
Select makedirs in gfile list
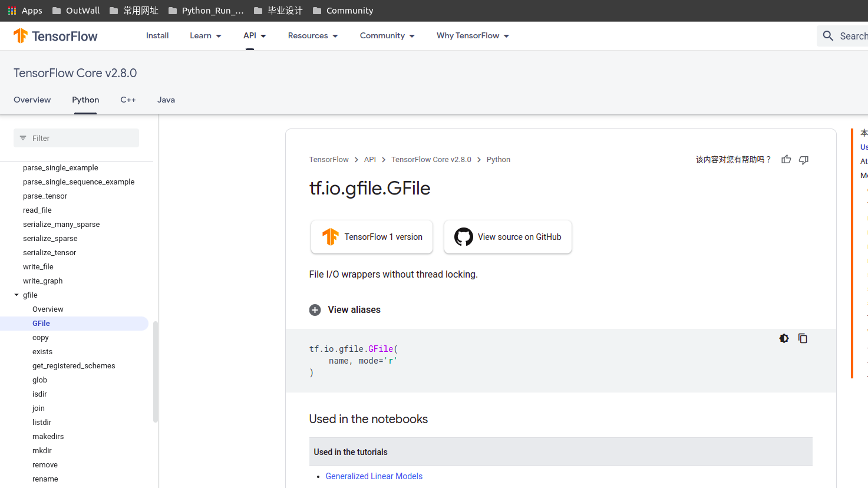(x=48, y=437)
